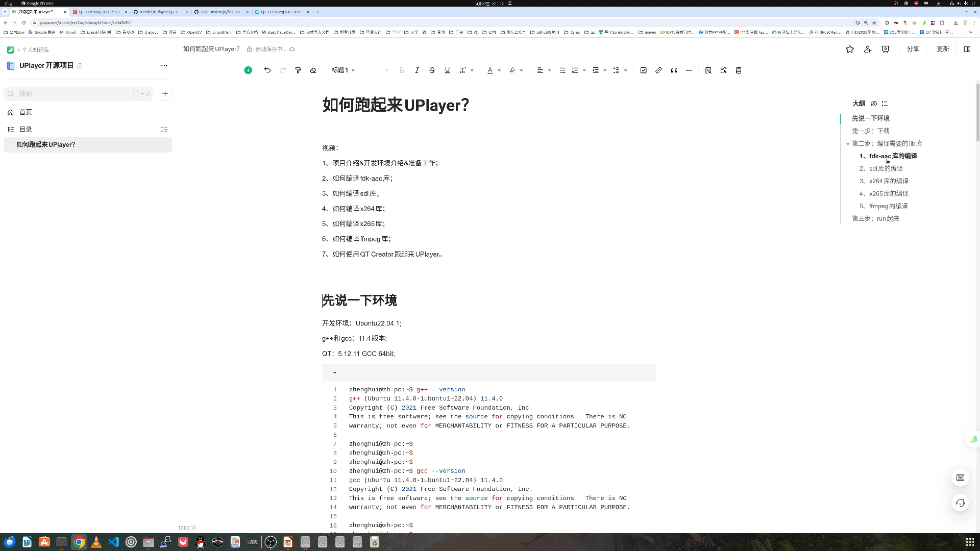Click the redo arrow in the toolbar

(283, 70)
